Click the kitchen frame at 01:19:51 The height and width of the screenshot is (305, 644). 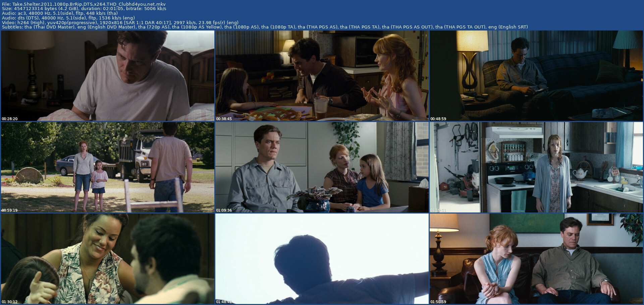tap(536, 167)
